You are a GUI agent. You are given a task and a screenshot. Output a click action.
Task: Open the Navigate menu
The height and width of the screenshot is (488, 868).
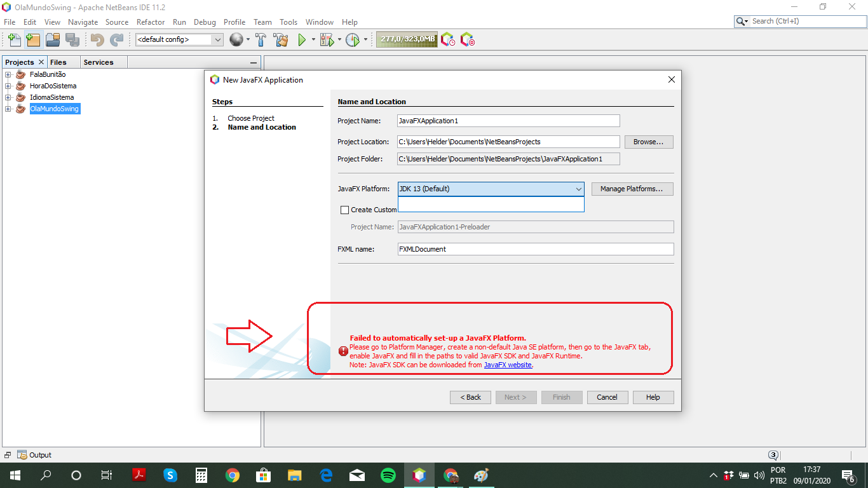(x=83, y=22)
